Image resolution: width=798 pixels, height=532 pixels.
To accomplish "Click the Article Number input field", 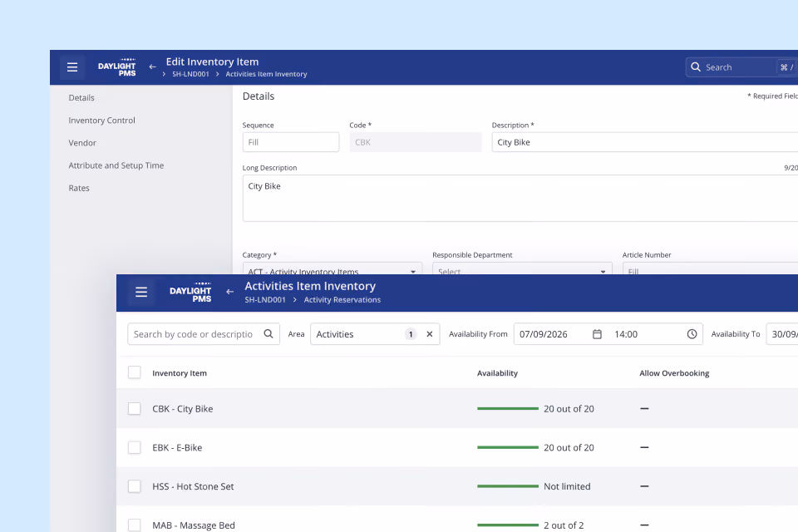I will pos(710,268).
